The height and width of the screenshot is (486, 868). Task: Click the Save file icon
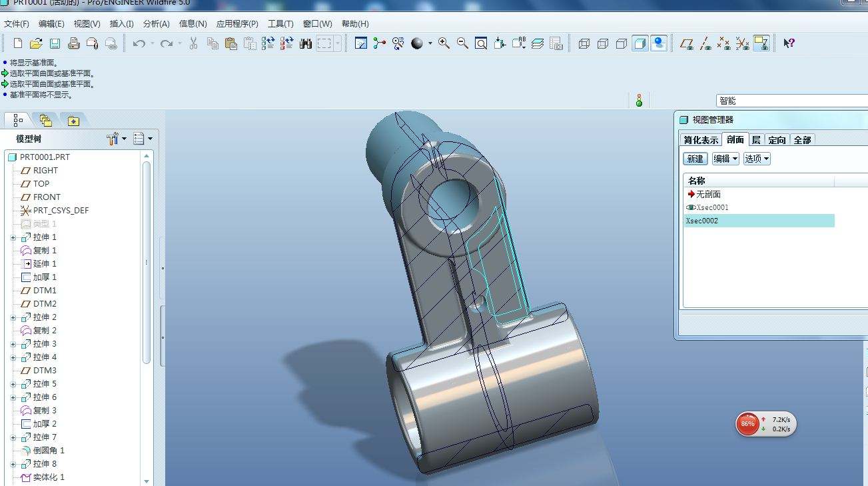coord(55,44)
